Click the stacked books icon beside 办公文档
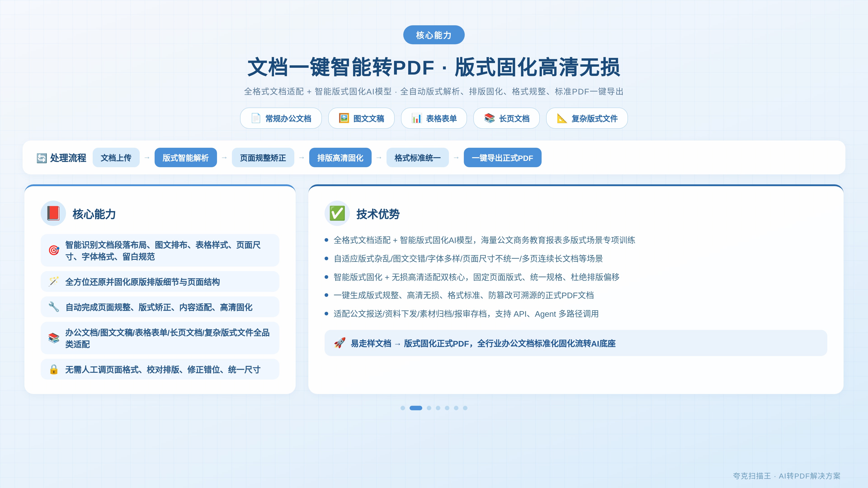Viewport: 868px width, 488px height. tap(54, 338)
